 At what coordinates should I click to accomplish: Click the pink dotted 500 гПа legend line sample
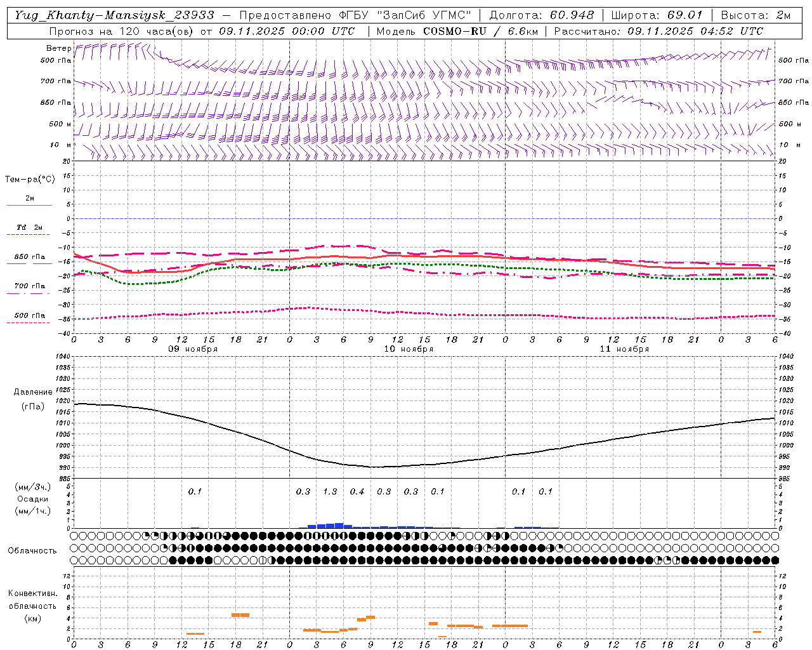point(28,322)
